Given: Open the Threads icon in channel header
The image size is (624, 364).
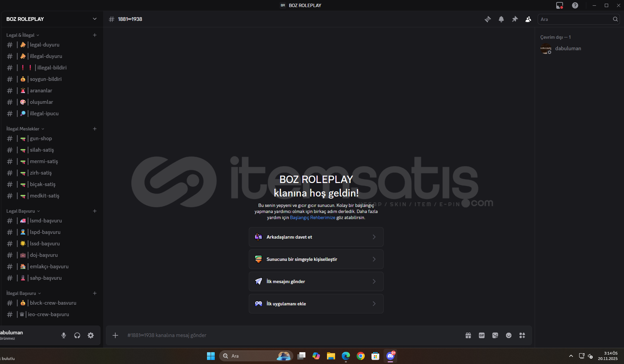Looking at the screenshot, I should 488,19.
